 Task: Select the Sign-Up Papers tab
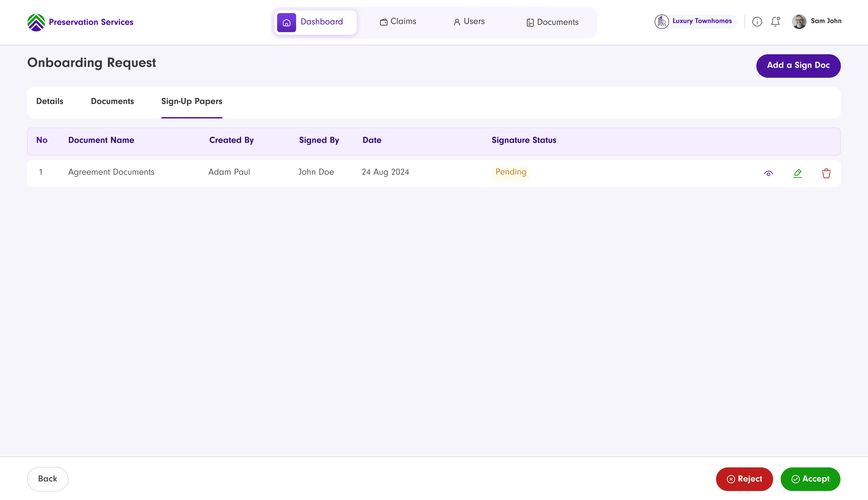(192, 102)
